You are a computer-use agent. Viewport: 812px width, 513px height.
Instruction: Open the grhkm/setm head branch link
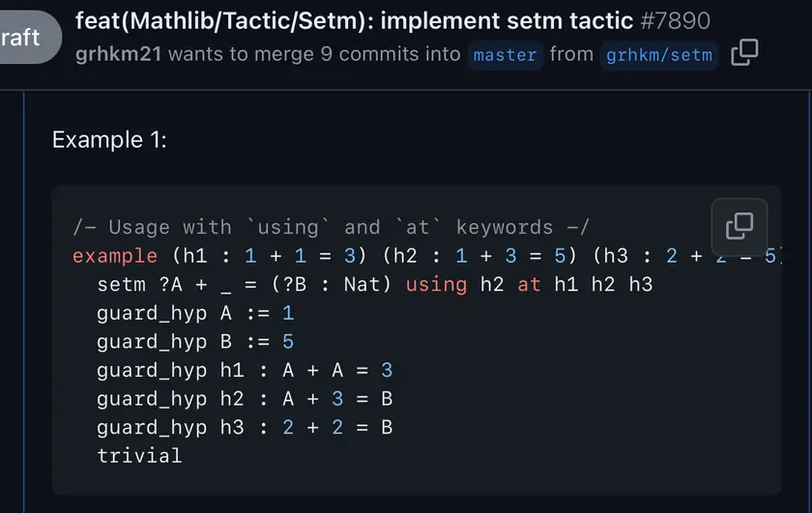(659, 55)
